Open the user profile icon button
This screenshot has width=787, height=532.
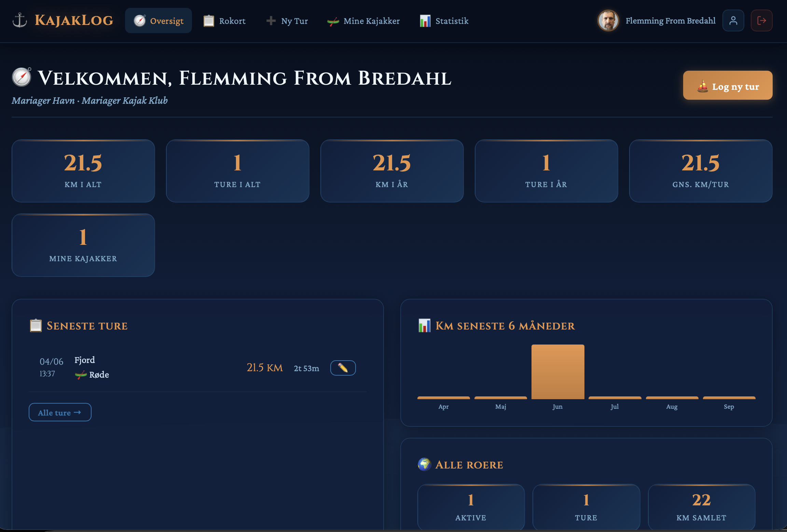733,20
